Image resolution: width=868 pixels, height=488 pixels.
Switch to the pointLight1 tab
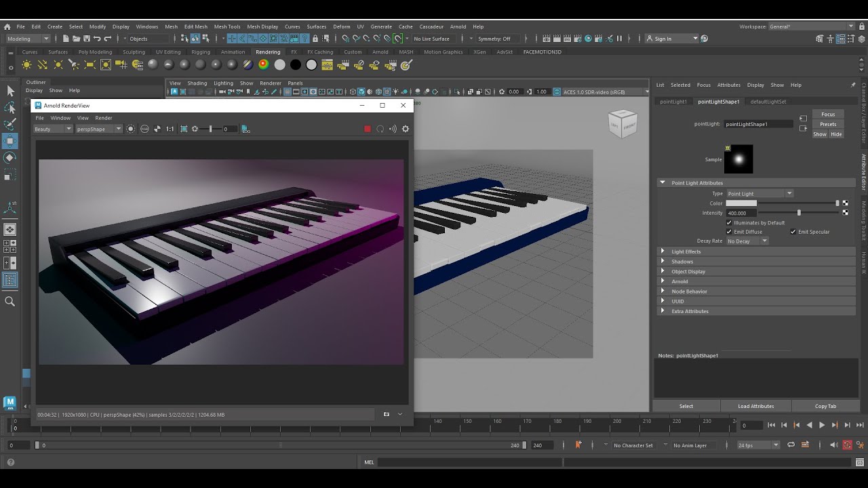click(673, 102)
